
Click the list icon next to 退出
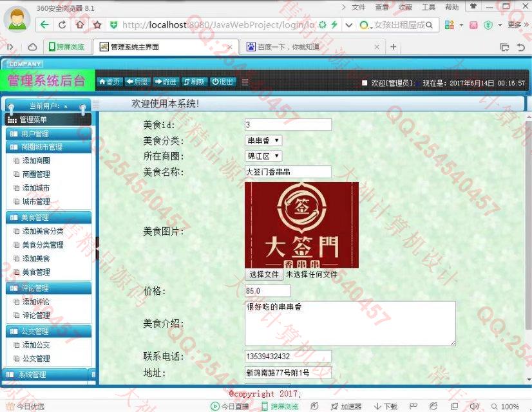(x=245, y=82)
